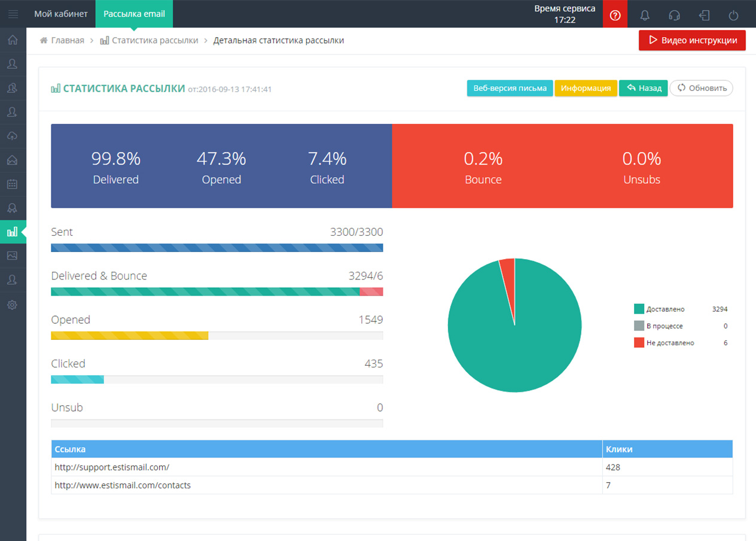Open the home icon in sidebar

click(x=13, y=40)
